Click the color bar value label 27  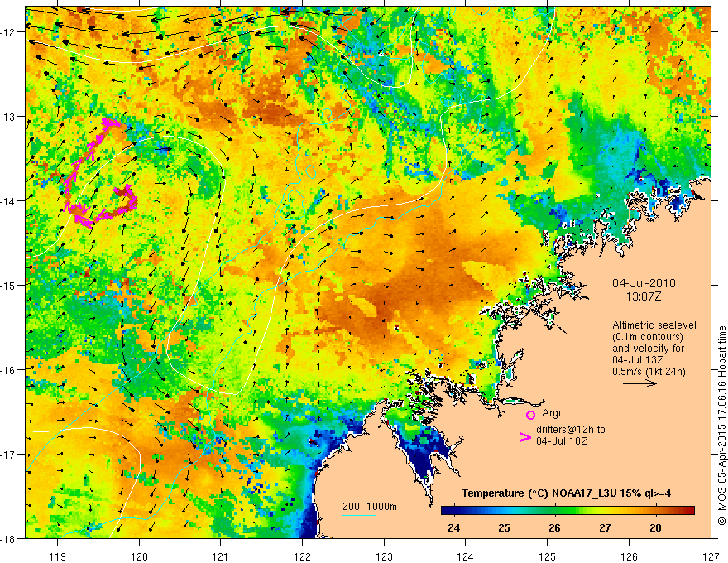click(605, 528)
